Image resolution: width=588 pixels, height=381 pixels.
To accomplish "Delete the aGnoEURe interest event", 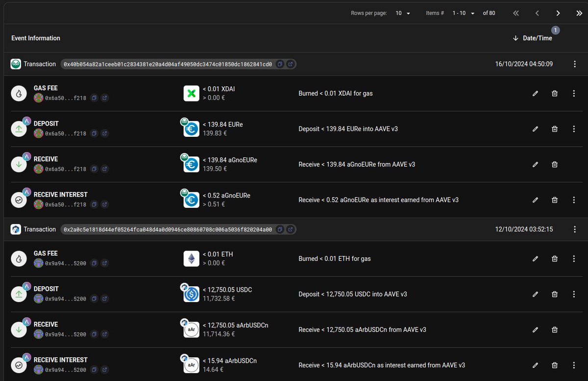I will coord(555,200).
